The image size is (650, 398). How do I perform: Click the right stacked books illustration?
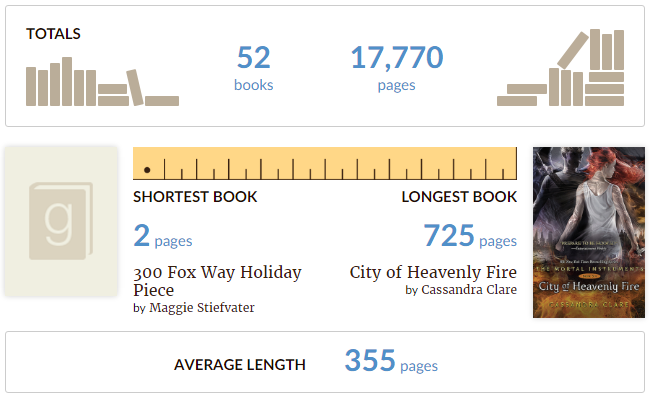coord(560,68)
